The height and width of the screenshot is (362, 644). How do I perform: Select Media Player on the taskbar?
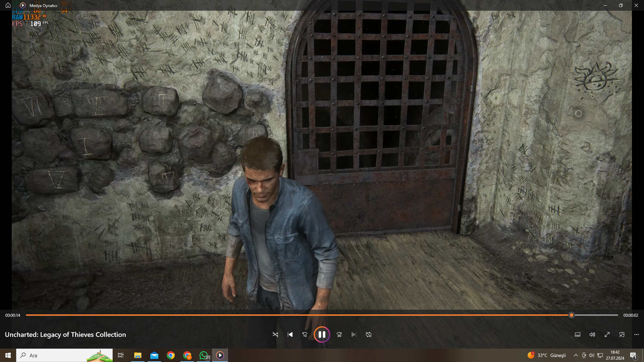pyautogui.click(x=220, y=355)
